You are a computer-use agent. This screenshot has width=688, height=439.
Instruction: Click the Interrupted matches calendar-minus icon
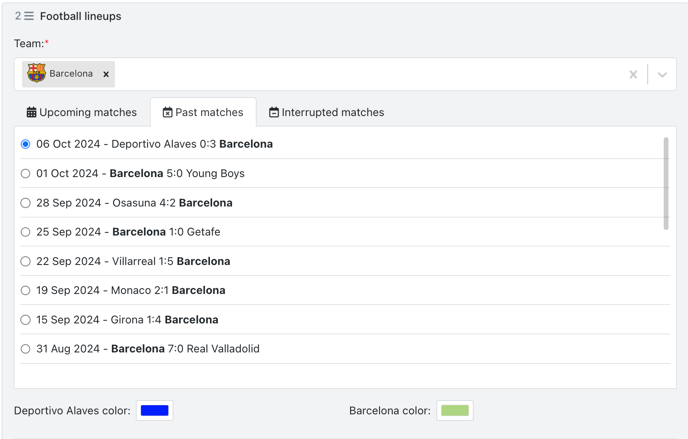(x=273, y=112)
